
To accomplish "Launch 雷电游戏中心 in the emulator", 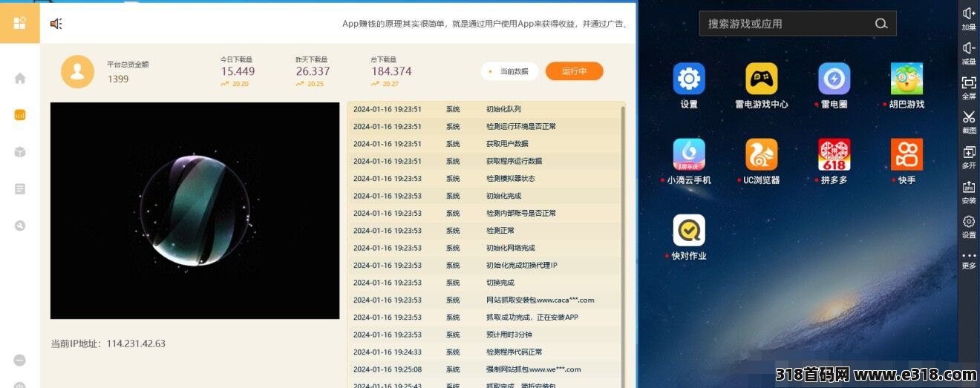I will [762, 86].
